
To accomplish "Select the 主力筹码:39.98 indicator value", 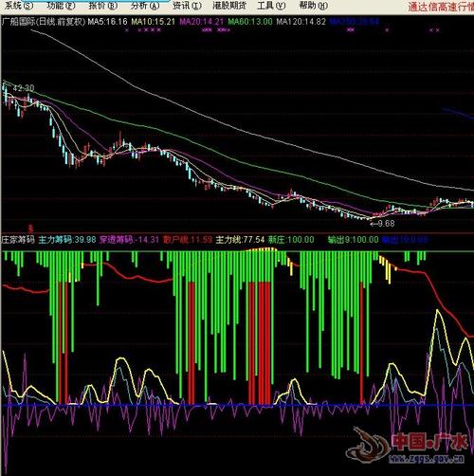I will [67, 240].
